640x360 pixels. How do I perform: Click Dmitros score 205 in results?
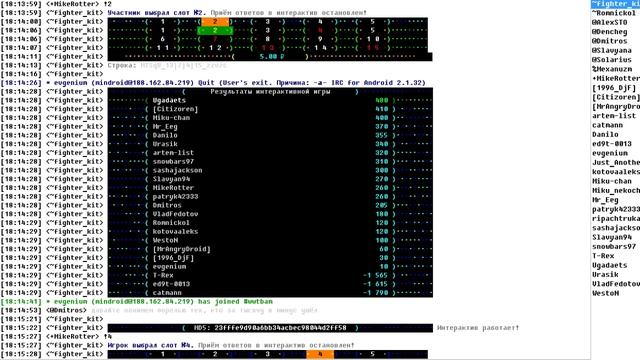[x=382, y=205]
